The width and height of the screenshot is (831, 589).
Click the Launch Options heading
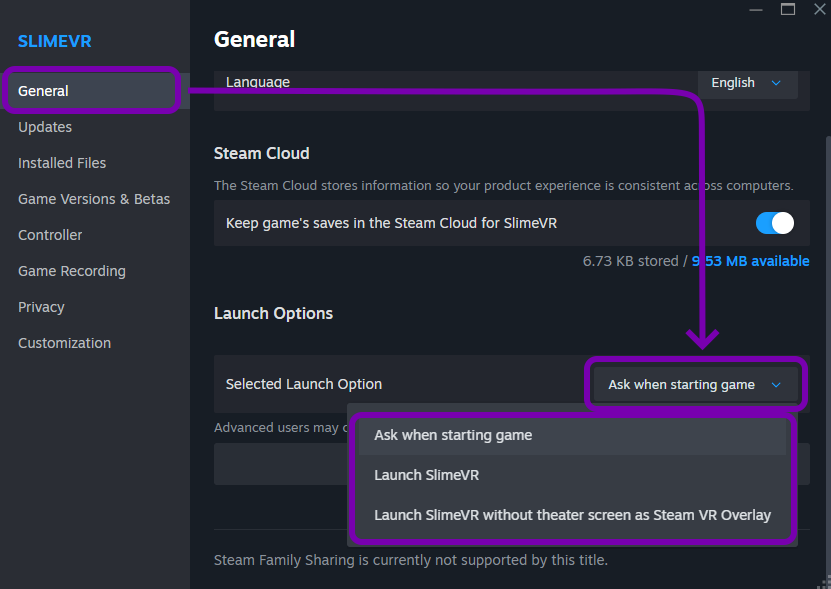tap(273, 314)
